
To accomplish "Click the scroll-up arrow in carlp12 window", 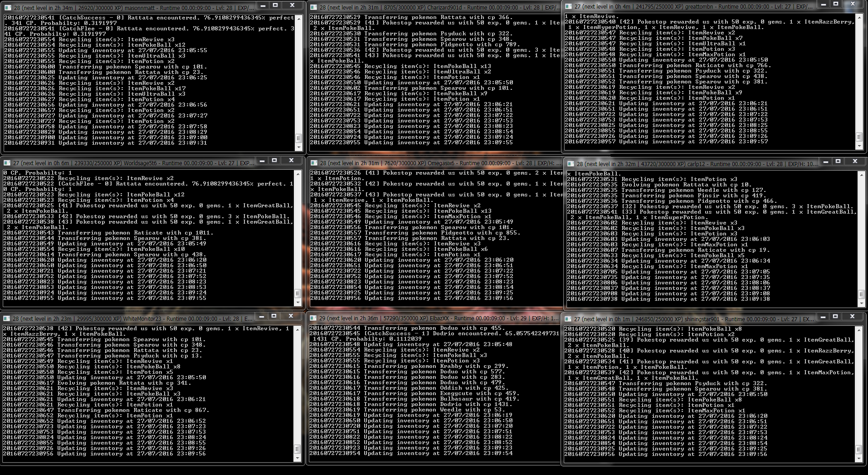I will [862, 175].
